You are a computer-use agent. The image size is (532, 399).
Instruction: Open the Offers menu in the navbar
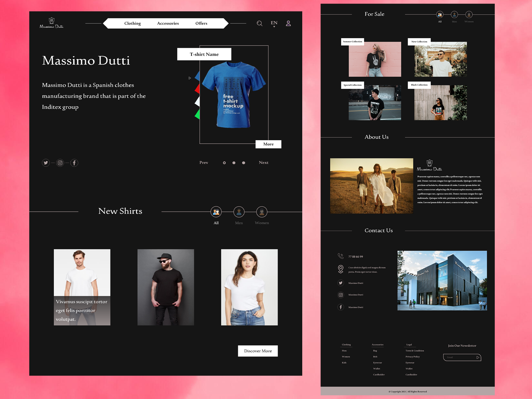[201, 23]
